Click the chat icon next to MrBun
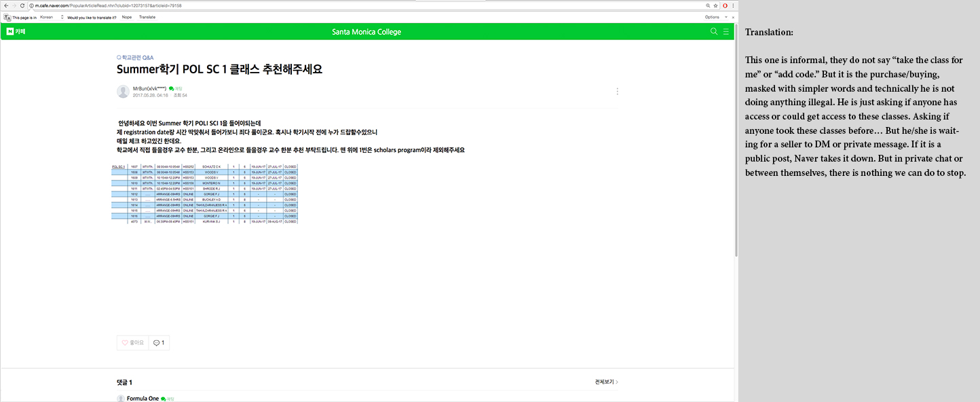This screenshot has width=980, height=402. [171, 88]
